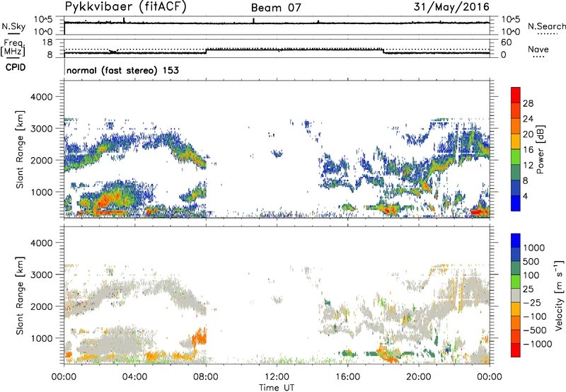Click the '-500' tick on Velocity colorbar
The image size is (566, 392).
pyautogui.click(x=535, y=330)
